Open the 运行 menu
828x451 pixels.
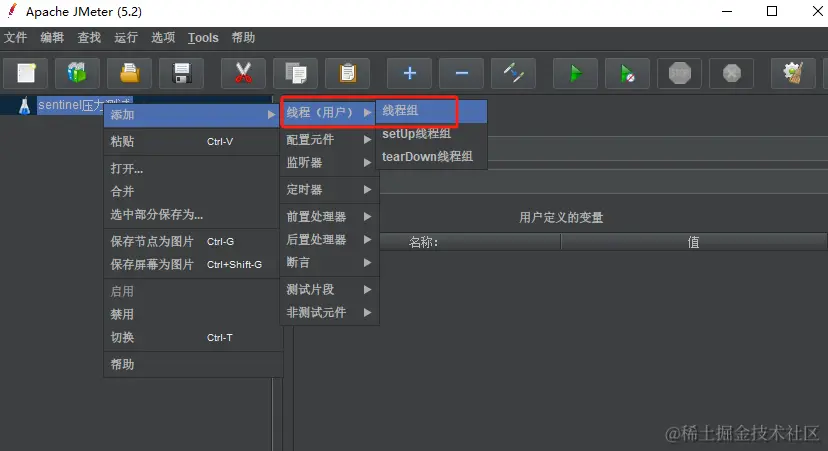pos(126,37)
